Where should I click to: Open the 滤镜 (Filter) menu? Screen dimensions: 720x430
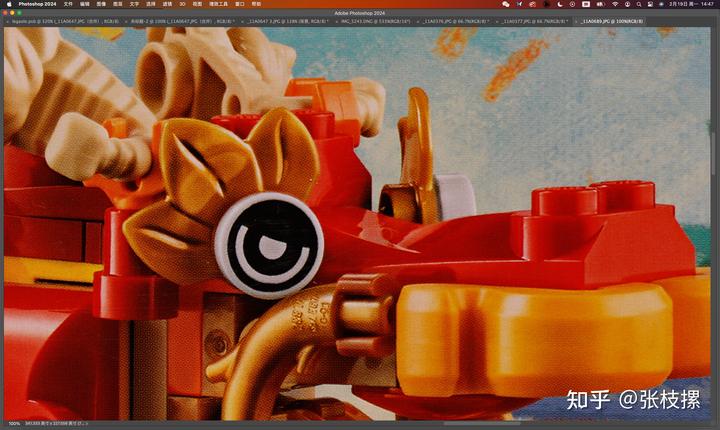pos(167,4)
